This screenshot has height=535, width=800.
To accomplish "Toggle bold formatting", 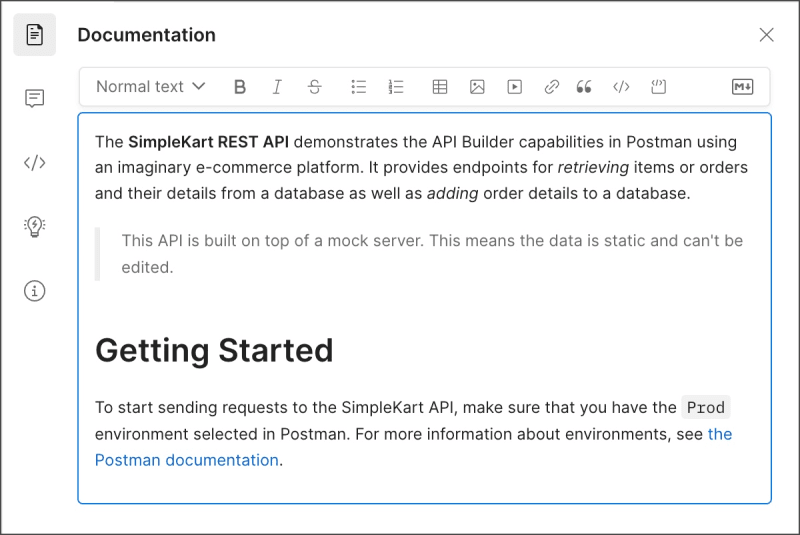I will click(x=240, y=87).
